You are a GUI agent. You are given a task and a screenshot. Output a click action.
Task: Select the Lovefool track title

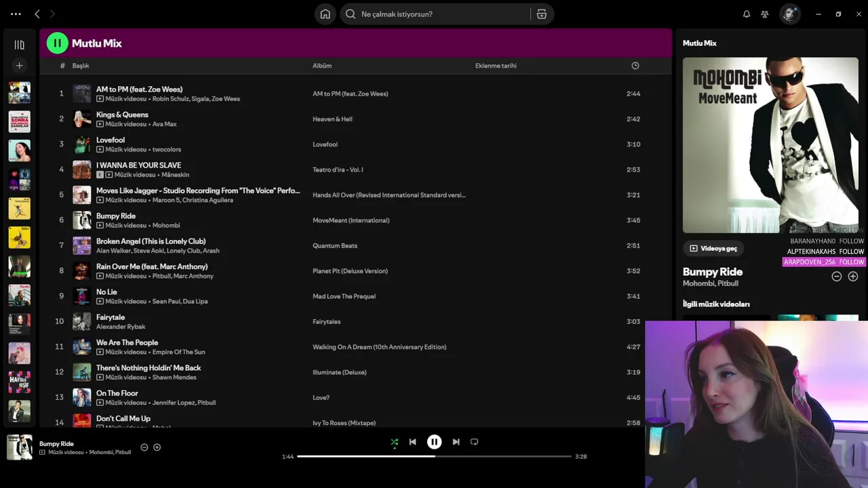111,140
